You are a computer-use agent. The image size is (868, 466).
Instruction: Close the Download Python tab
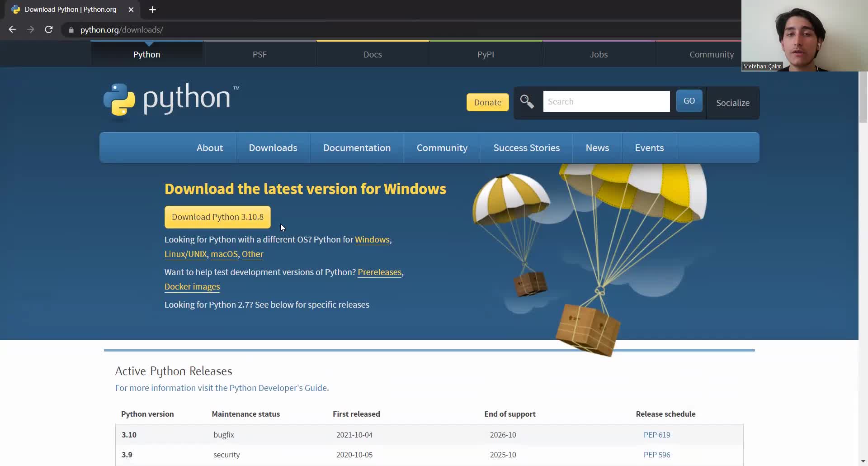(x=131, y=10)
